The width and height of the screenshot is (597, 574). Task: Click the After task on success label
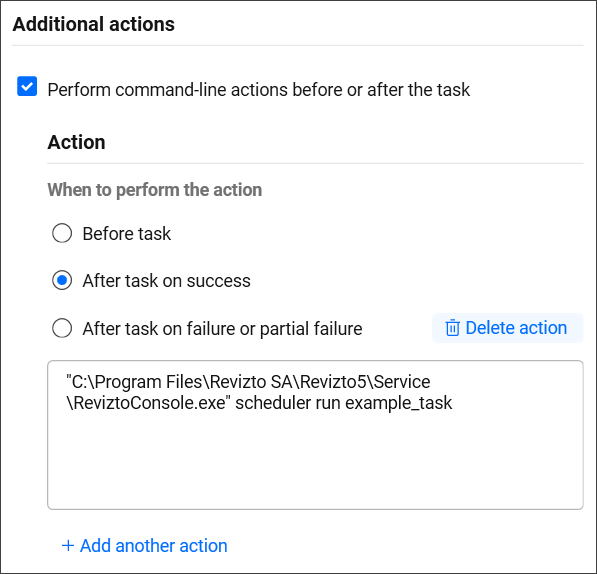coord(167,281)
